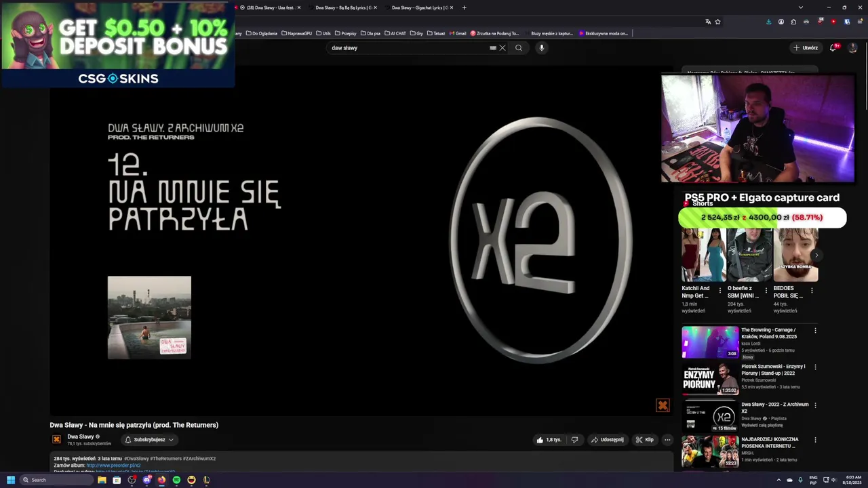Open options for NAJBARDZIEJ IKONICZNA PIOSENKA video
Screen dimensions: 868x488
(815, 440)
